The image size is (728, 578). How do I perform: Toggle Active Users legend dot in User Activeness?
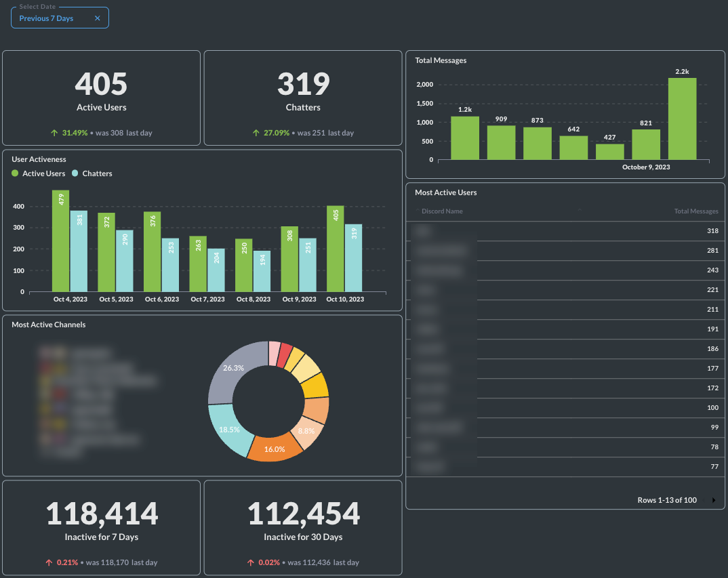(16, 173)
